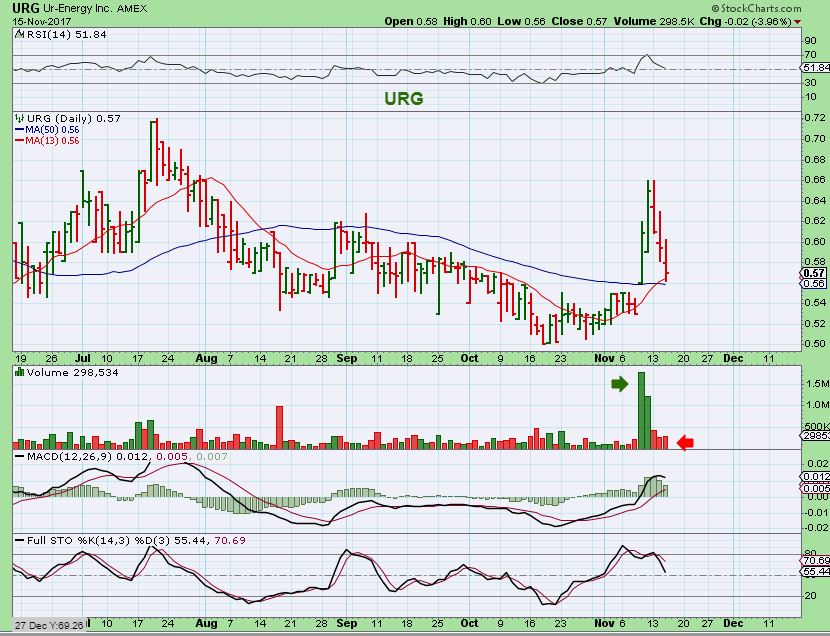Screen dimensions: 830x636
Task: Click the 27 Dec Y:69.26 readout
Action: [x=49, y=625]
